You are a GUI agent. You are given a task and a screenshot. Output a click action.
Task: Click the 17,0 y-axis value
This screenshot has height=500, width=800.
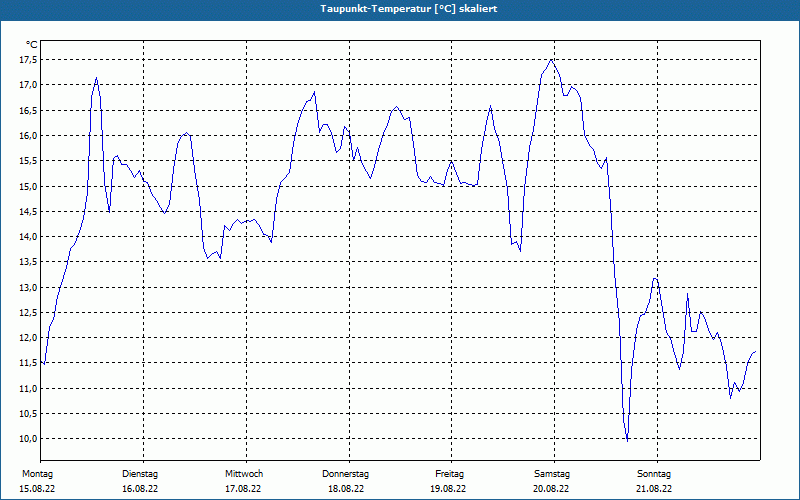point(30,85)
